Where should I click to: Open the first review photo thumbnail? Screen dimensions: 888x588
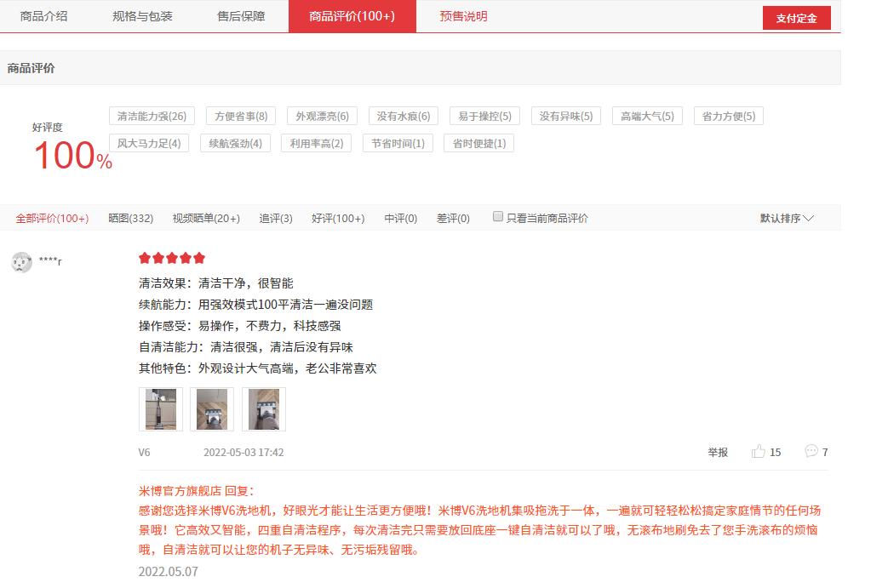pos(160,408)
